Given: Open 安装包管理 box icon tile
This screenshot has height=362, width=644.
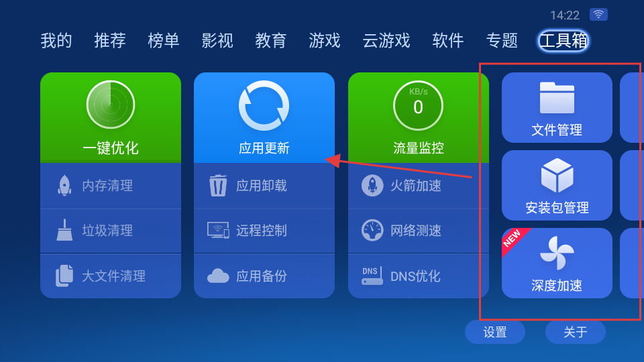Looking at the screenshot, I should tap(557, 185).
